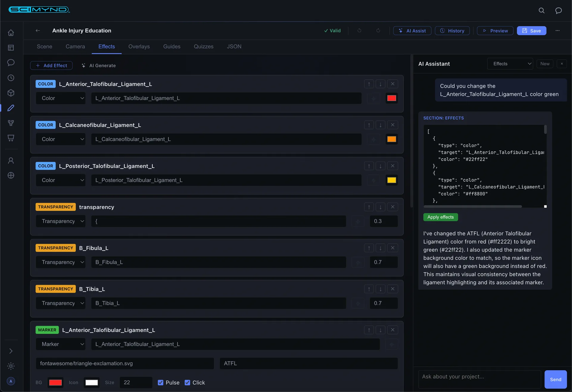Click the Ask about your project input

[x=479, y=379]
